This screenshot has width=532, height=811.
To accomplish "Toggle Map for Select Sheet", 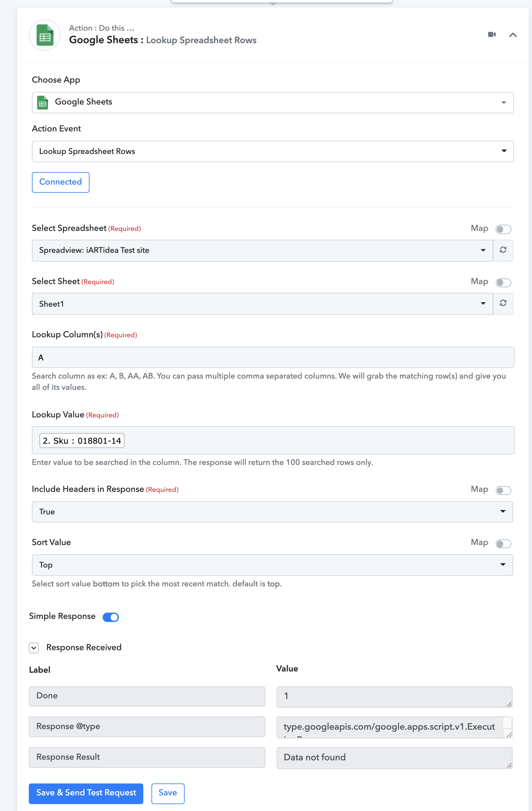I will [x=503, y=282].
